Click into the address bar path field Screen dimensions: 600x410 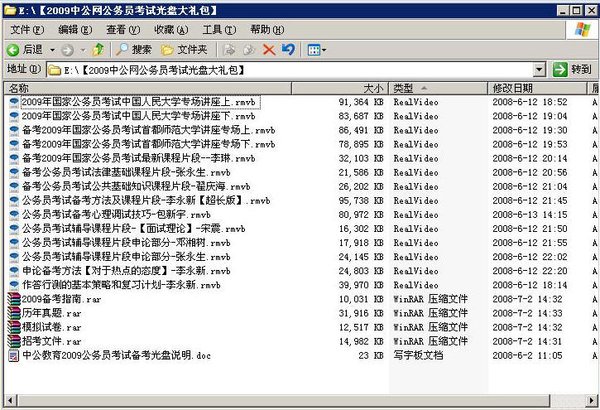point(291,70)
